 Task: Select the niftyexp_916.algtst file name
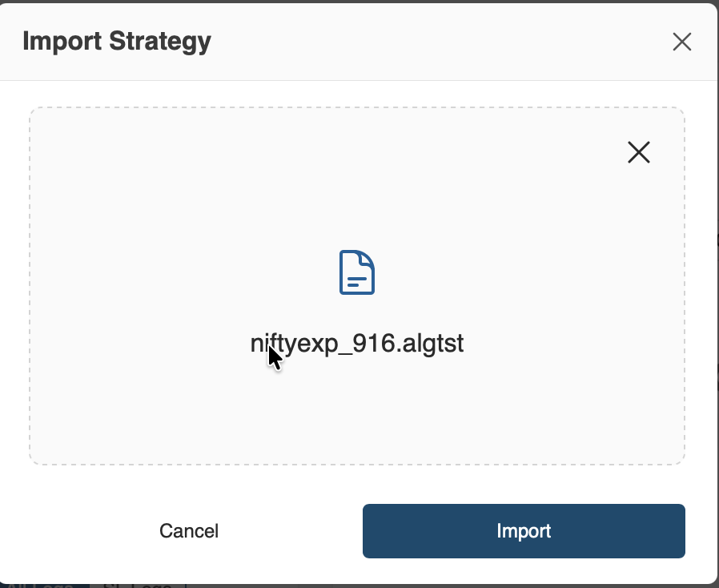click(357, 344)
